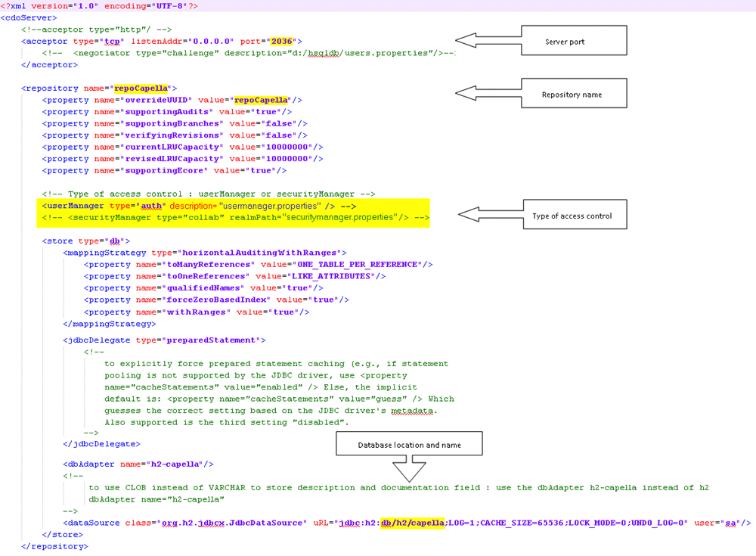Image resolution: width=756 pixels, height=556 pixels.
Task: Toggle the verifyingRevisions property value
Action: [x=280, y=135]
